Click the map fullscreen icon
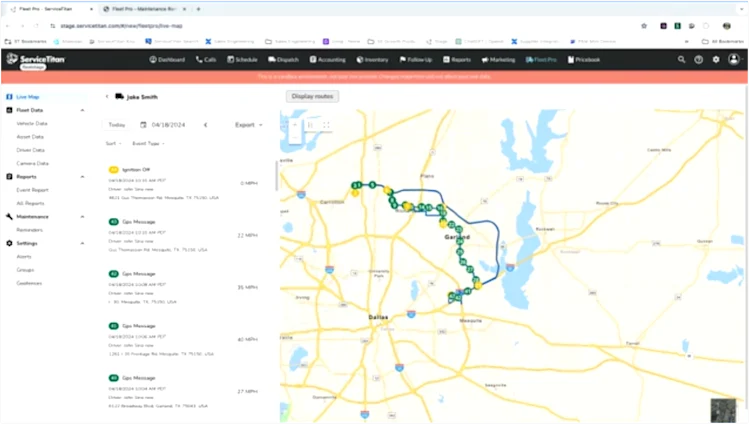The height and width of the screenshot is (424, 749). click(x=326, y=125)
